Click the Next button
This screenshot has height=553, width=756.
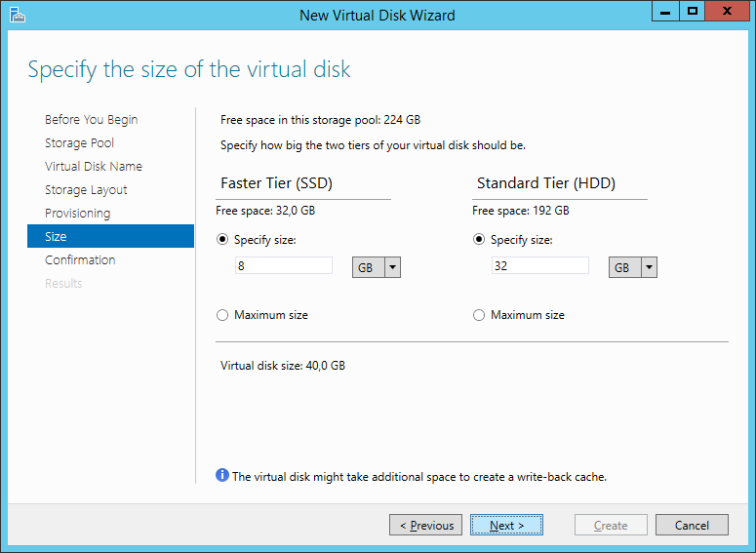pos(506,525)
